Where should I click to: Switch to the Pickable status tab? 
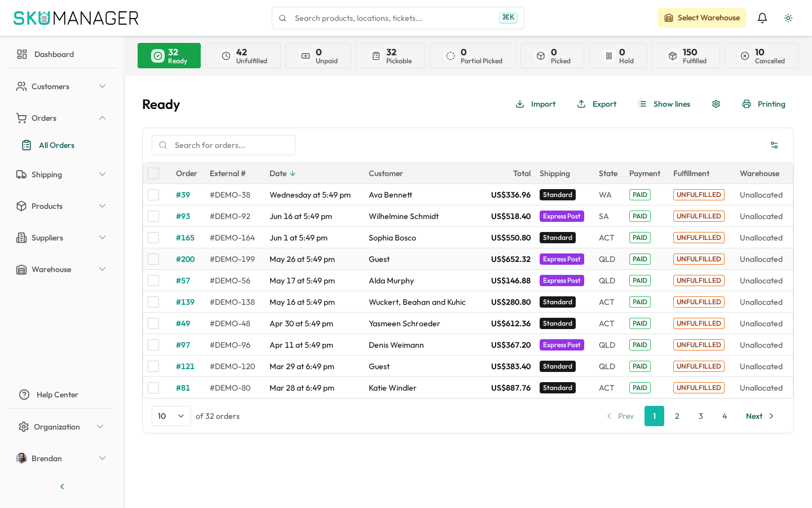coord(390,56)
